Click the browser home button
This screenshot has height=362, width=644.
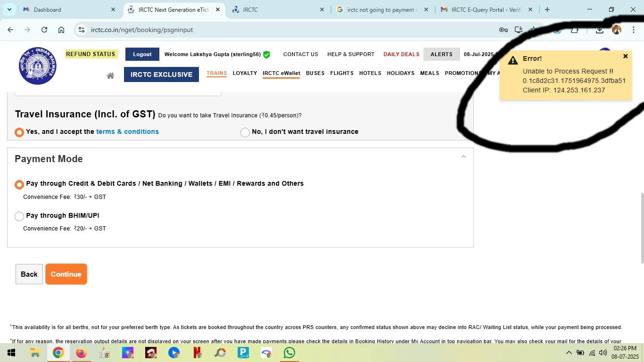61,30
